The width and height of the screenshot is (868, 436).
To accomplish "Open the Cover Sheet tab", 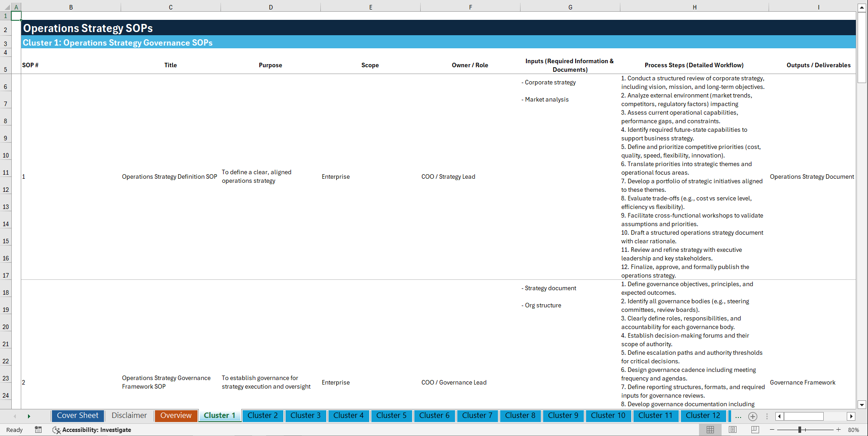I will tap(78, 416).
